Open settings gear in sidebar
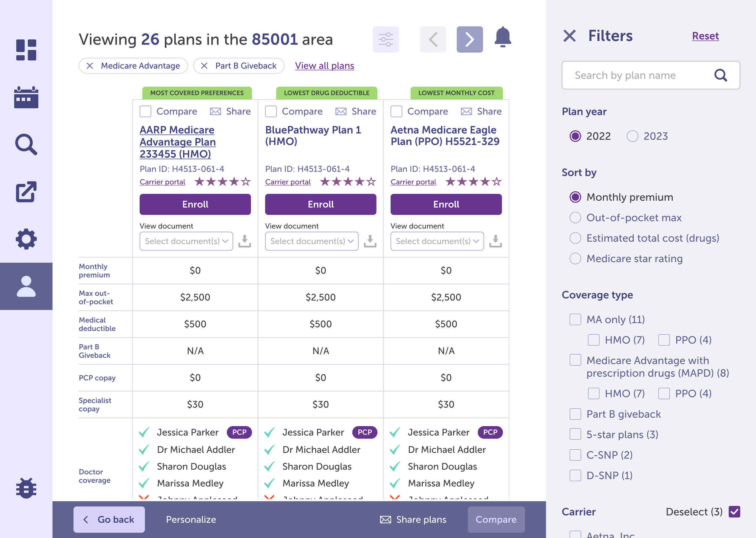Screen dimensions: 756x538 pos(26,239)
